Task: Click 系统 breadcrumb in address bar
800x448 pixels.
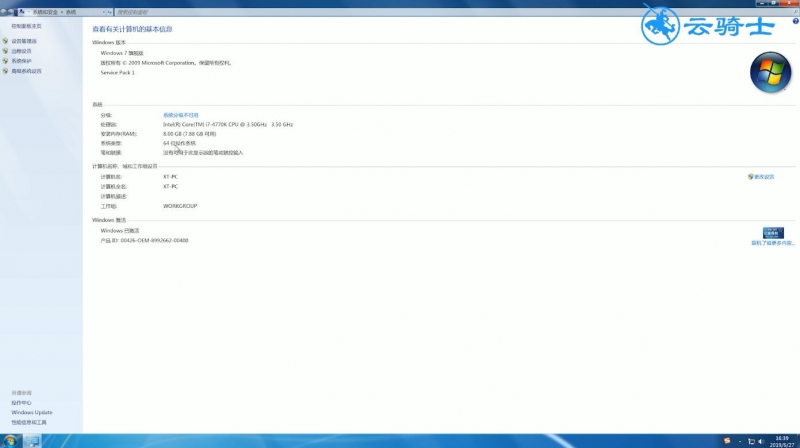Action: point(71,12)
